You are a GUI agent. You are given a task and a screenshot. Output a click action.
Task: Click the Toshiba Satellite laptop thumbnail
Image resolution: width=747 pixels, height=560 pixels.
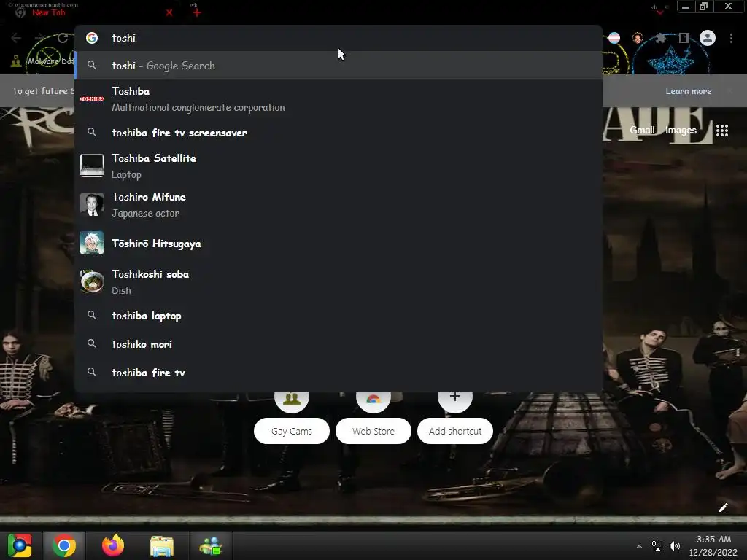point(92,166)
